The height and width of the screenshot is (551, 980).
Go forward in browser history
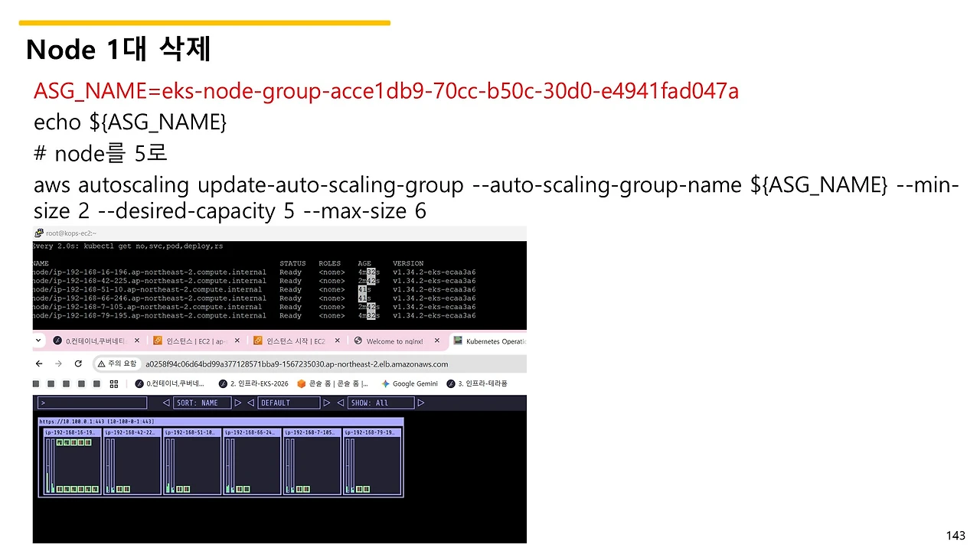[x=59, y=364]
